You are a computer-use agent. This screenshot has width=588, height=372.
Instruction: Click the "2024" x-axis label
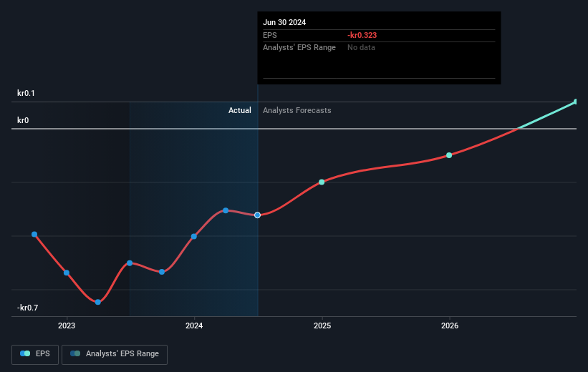[194, 325]
